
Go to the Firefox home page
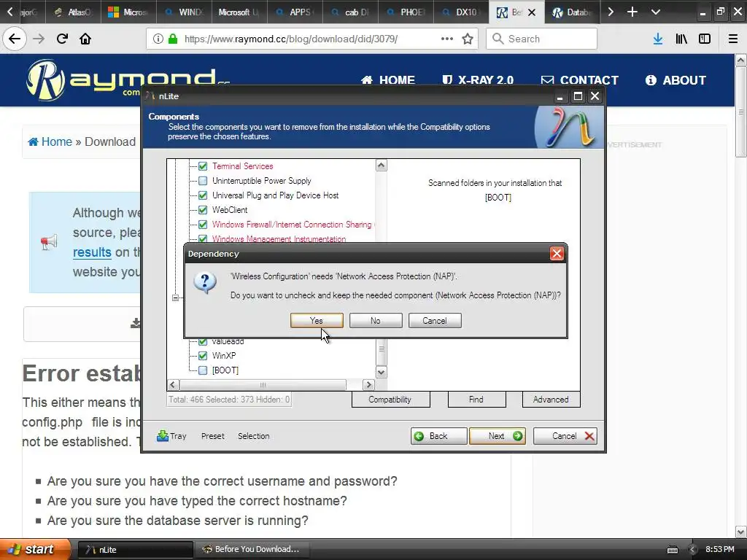(x=85, y=39)
